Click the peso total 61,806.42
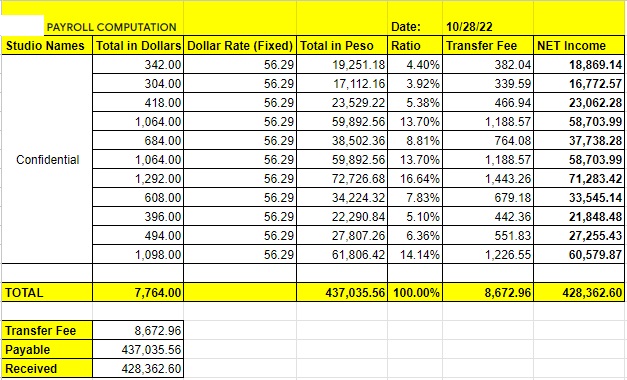Image resolution: width=627 pixels, height=380 pixels. click(342, 254)
